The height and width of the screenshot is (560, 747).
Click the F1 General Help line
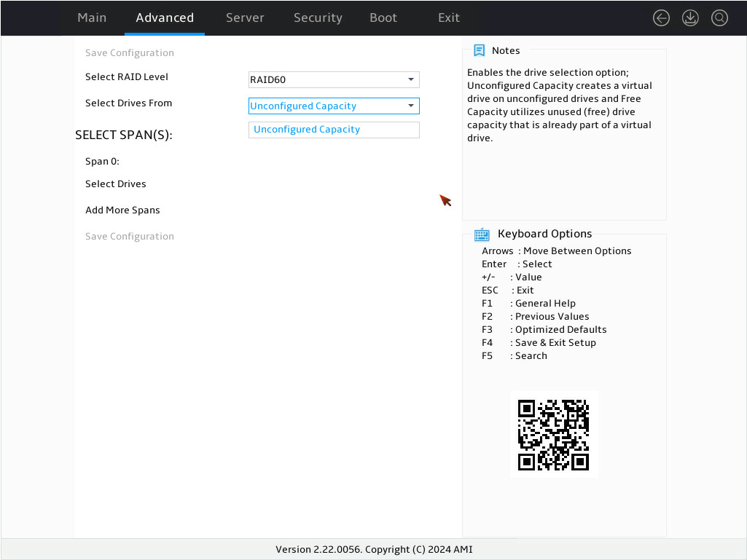529,304
